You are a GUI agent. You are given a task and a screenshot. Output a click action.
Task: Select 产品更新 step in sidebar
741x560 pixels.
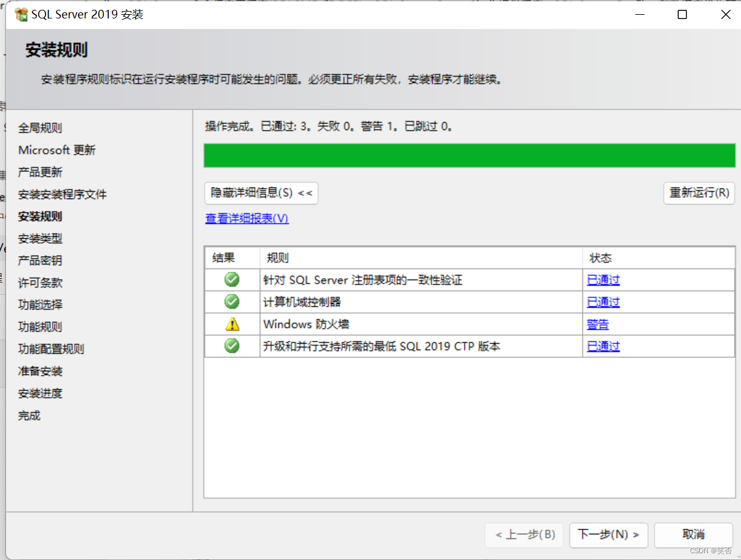coord(40,172)
